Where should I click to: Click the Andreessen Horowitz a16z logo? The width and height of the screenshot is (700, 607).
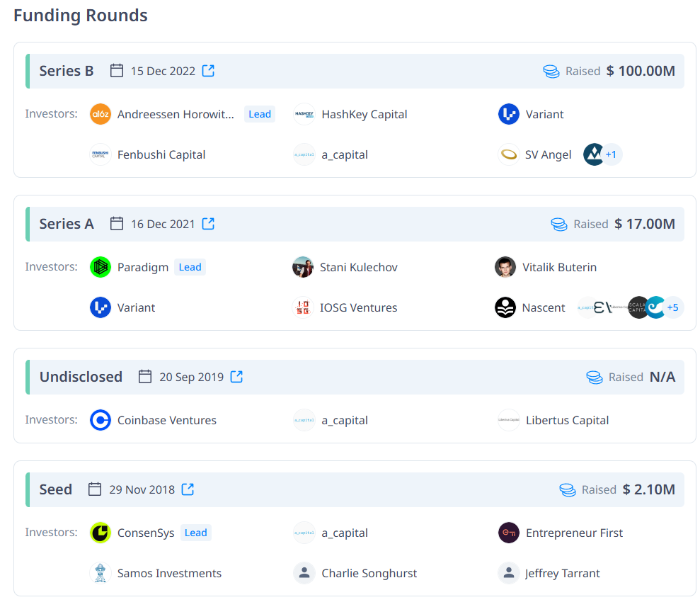coord(101,114)
